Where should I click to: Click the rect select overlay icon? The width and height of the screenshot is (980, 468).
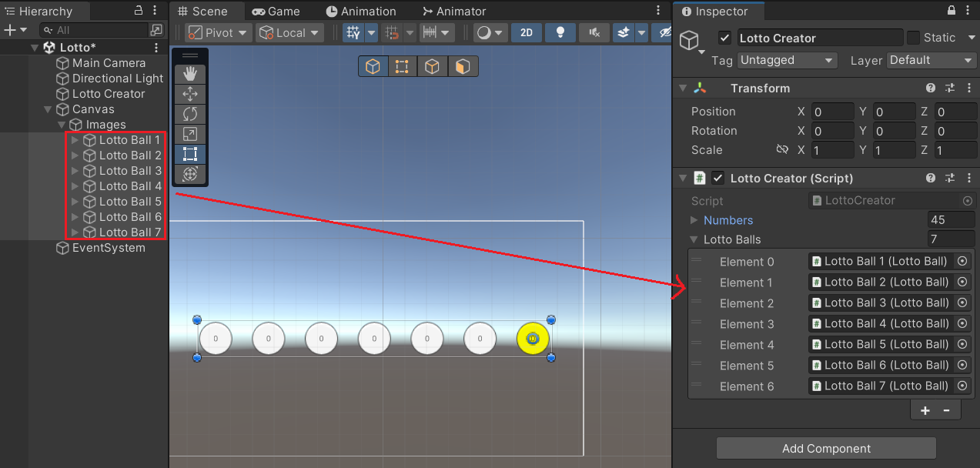coord(402,66)
